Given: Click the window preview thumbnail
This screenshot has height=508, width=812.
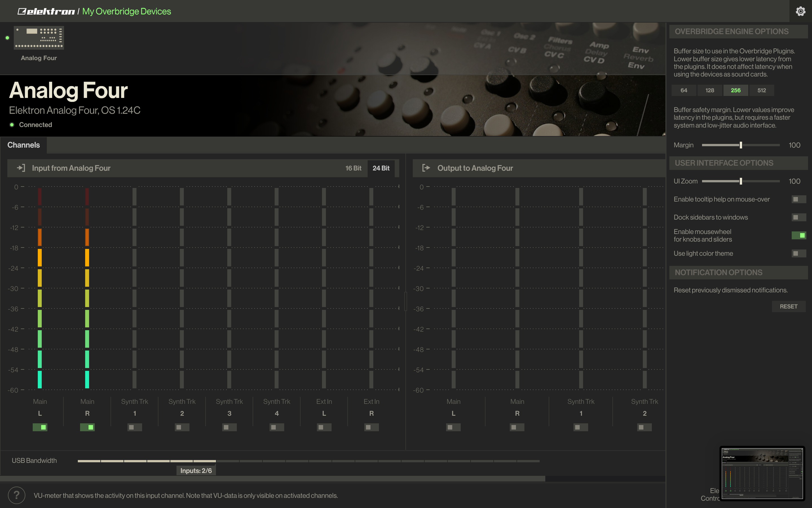Looking at the screenshot, I should [x=762, y=473].
